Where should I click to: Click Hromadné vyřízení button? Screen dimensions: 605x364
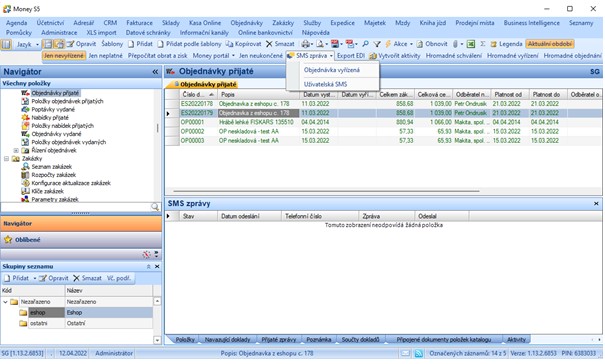[x=512, y=56]
